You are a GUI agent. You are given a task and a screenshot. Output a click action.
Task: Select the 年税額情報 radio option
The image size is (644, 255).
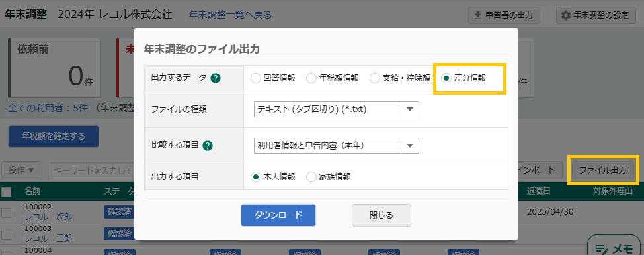[x=311, y=78]
